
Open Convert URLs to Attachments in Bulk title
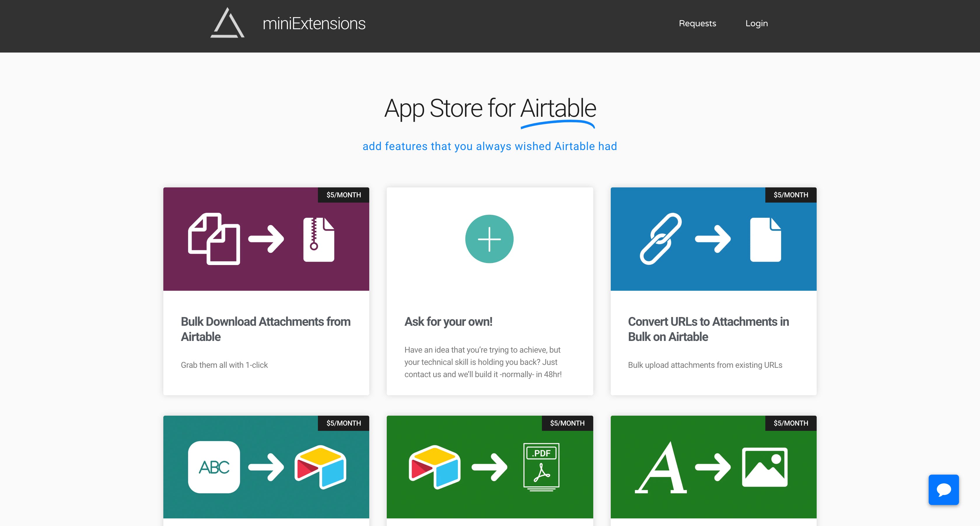pyautogui.click(x=708, y=329)
